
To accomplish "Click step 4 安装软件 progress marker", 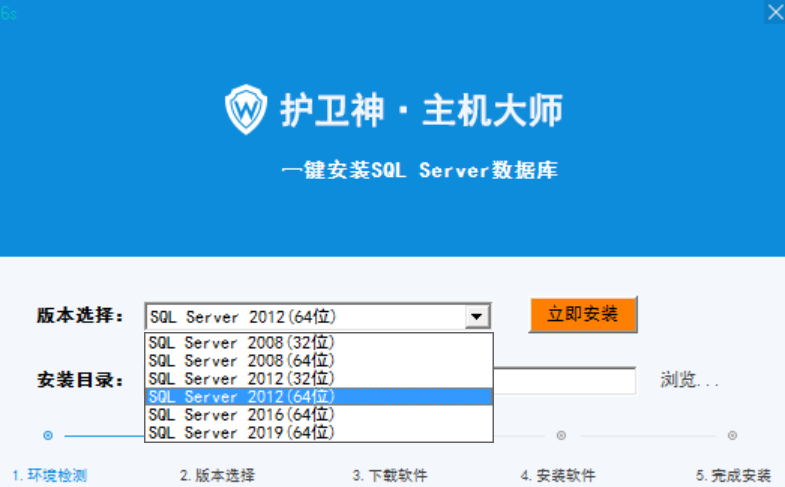I will [561, 435].
